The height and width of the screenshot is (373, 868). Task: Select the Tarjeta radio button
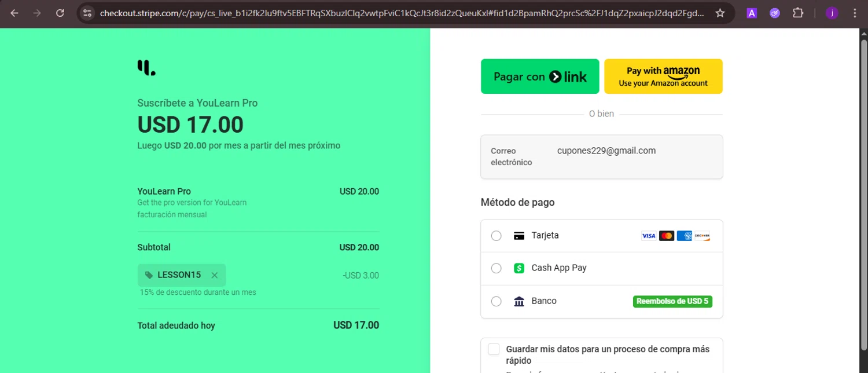(x=496, y=236)
